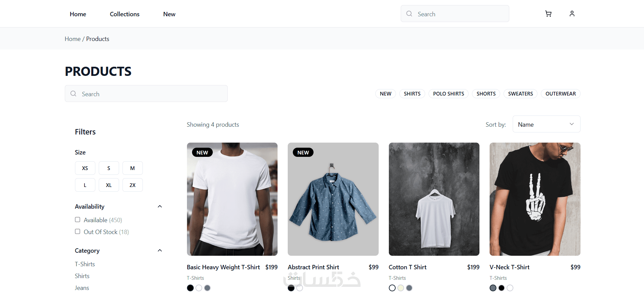Open the New menu item
Image resolution: width=644 pixels, height=293 pixels.
click(169, 14)
